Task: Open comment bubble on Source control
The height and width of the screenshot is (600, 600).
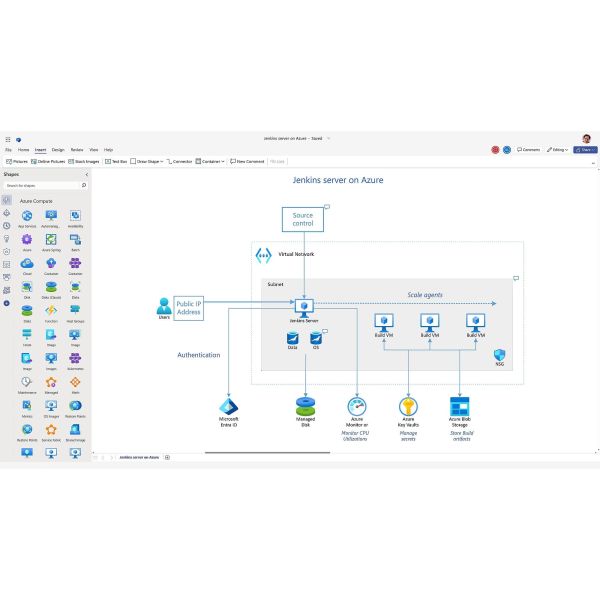Action: 327,207
